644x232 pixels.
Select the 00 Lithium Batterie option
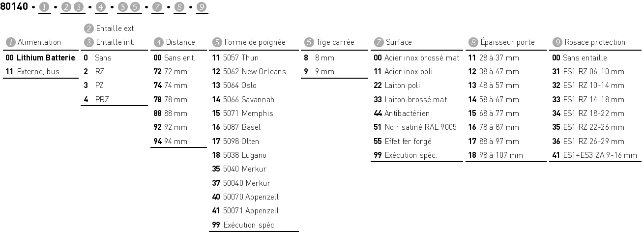(x=40, y=58)
